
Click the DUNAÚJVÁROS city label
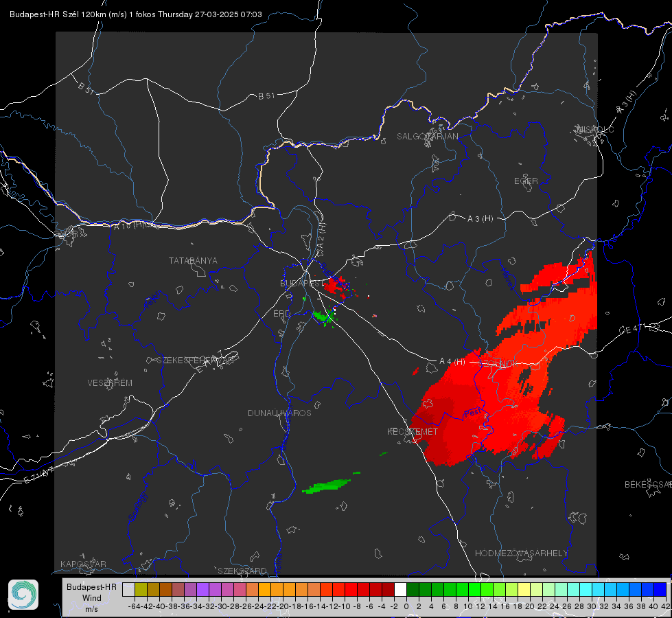point(279,413)
